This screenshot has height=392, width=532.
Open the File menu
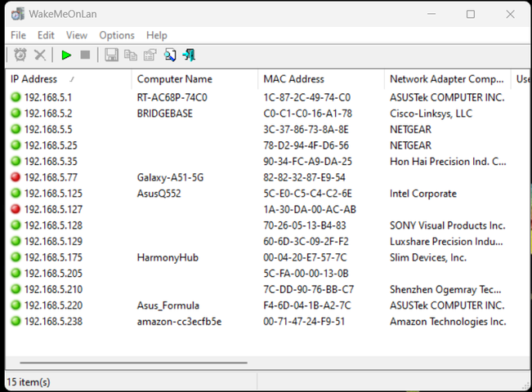coord(18,35)
